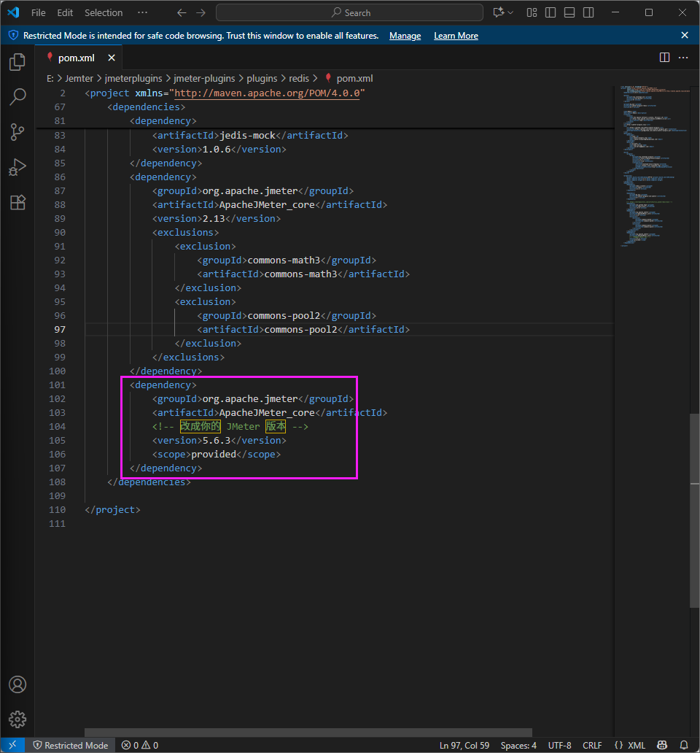700x753 pixels.
Task: Open Run and Debug view
Action: pyautogui.click(x=17, y=167)
